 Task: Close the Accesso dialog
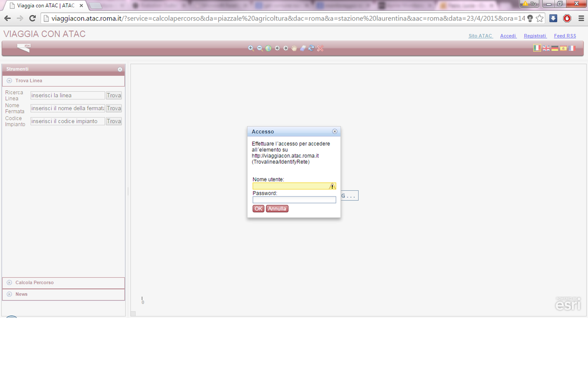(x=335, y=131)
